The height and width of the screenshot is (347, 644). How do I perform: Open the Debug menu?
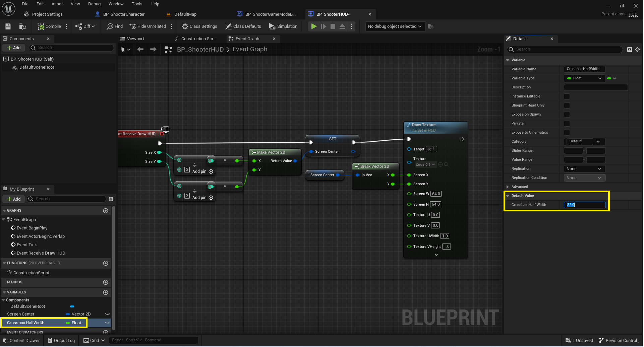(95, 4)
